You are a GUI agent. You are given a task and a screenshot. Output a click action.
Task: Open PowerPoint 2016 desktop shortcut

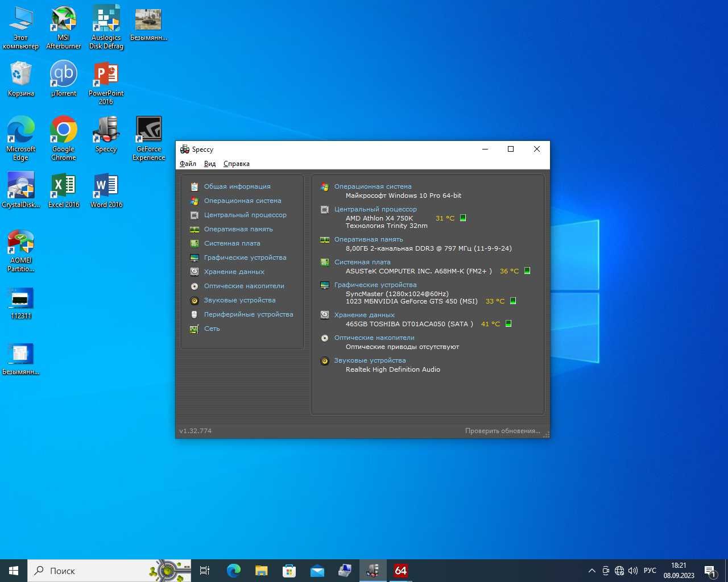tap(106, 83)
